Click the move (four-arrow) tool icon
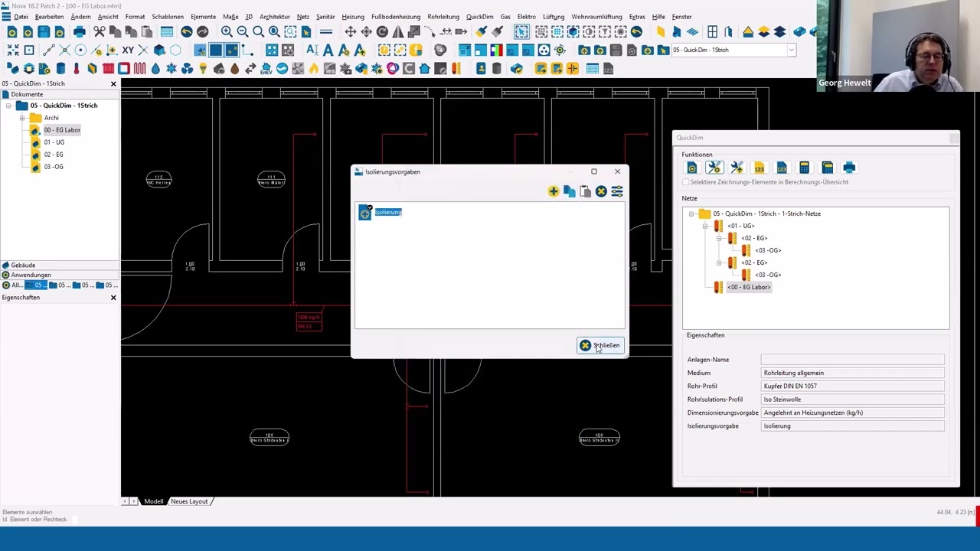Screen dimensions: 980x551 (350, 32)
